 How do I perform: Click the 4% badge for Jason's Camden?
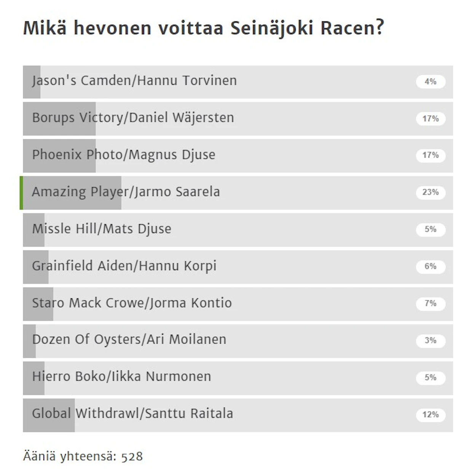click(x=431, y=81)
